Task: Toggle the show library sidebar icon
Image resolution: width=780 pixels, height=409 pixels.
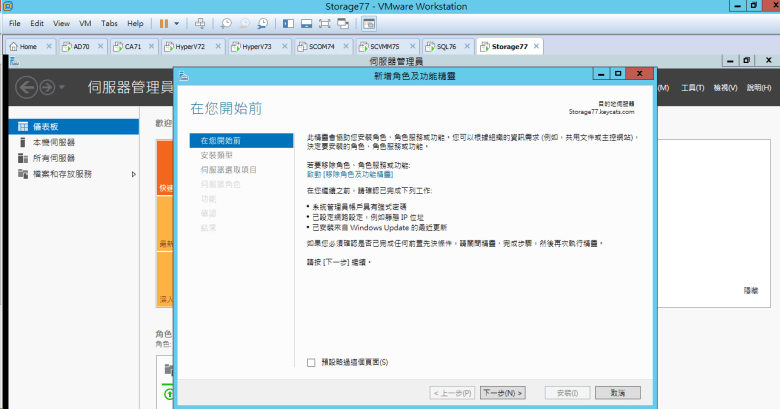Action: pyautogui.click(x=287, y=22)
